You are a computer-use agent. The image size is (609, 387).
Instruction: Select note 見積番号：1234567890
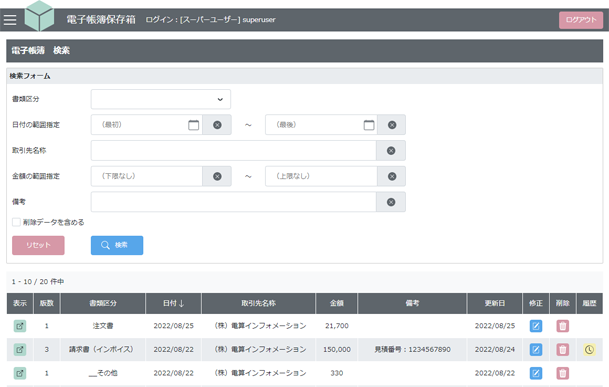click(x=412, y=350)
